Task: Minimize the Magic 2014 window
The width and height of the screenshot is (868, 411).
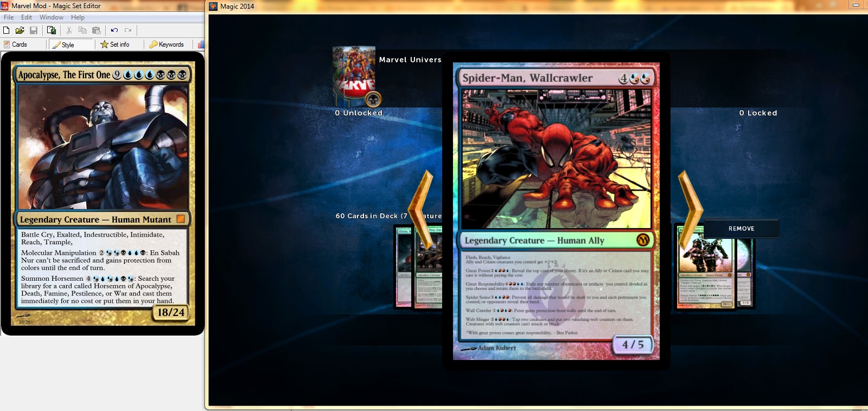Action: click(x=856, y=5)
